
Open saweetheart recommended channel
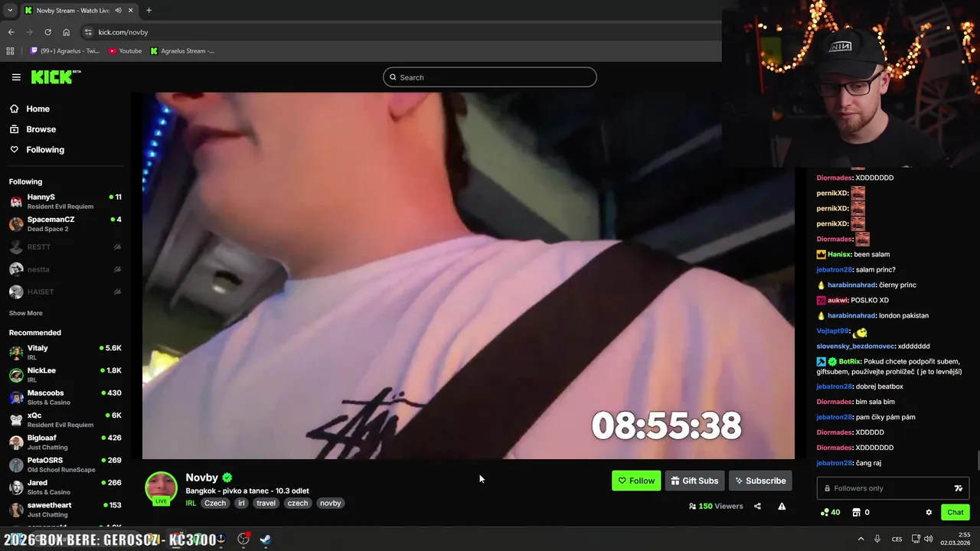click(x=65, y=509)
